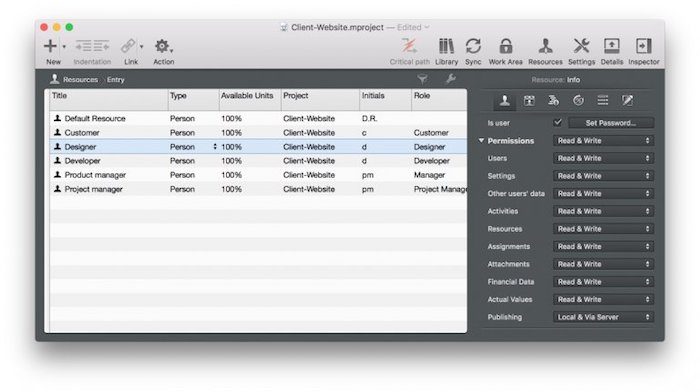Open the Settings permission dropdown
The height and width of the screenshot is (392, 700).
[x=603, y=176]
